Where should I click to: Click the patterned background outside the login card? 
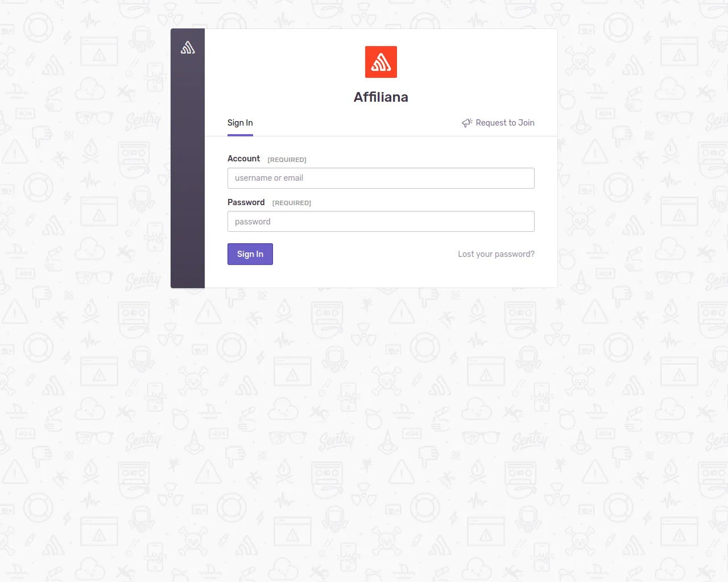tap(364, 432)
